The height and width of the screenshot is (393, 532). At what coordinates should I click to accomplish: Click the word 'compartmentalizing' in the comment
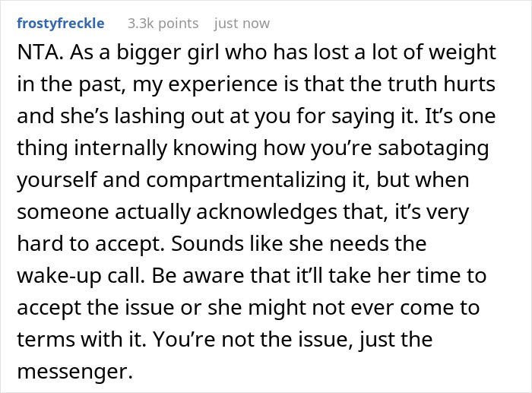click(246, 180)
